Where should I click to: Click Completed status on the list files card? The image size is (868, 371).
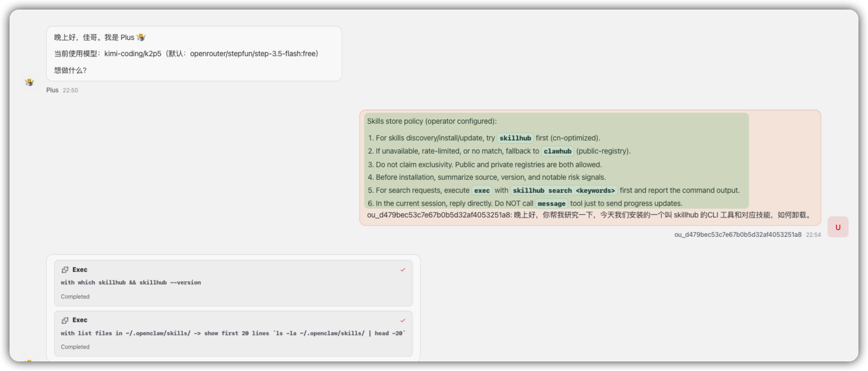[x=75, y=347]
